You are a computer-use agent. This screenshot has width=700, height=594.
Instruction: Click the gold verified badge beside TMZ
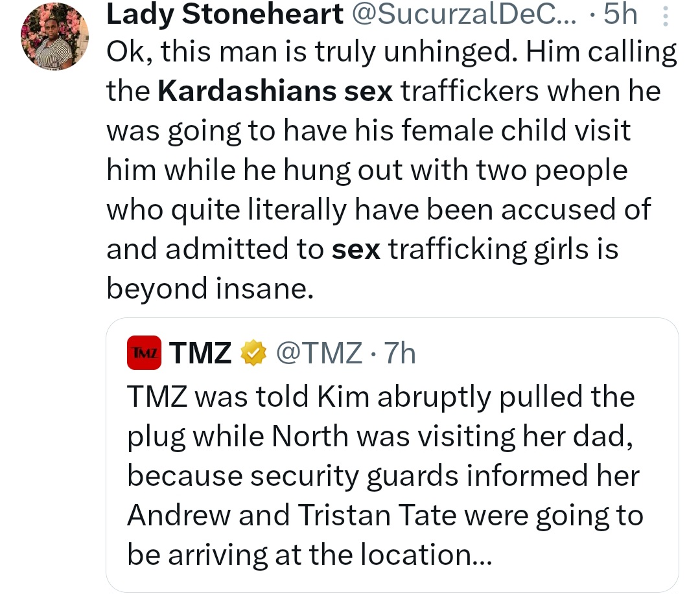(254, 353)
